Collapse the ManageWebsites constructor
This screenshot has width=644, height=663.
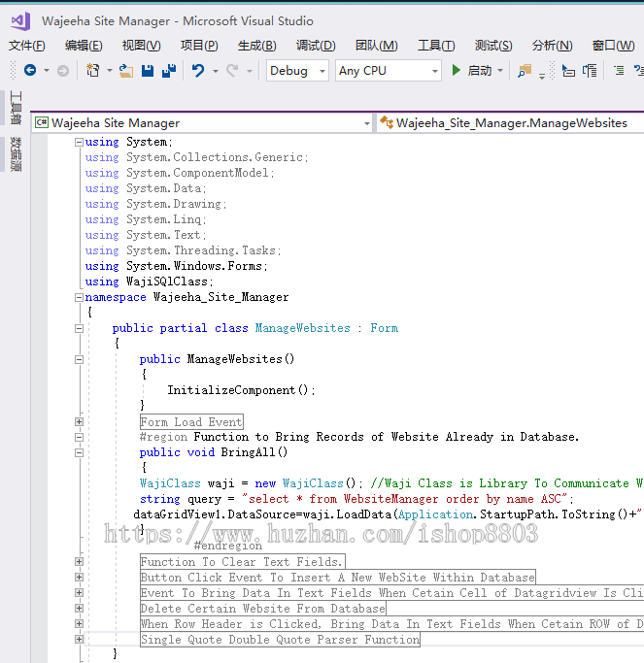pyautogui.click(x=79, y=360)
